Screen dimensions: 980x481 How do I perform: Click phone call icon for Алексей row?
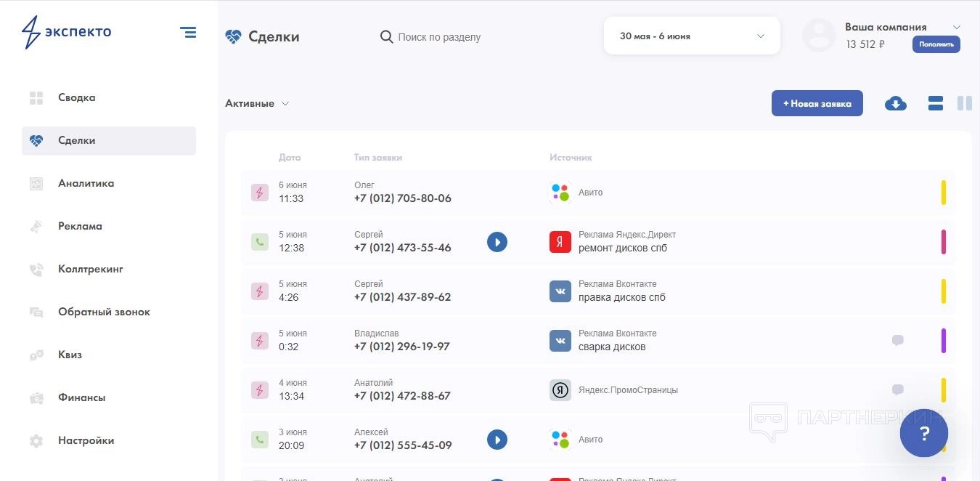(260, 440)
